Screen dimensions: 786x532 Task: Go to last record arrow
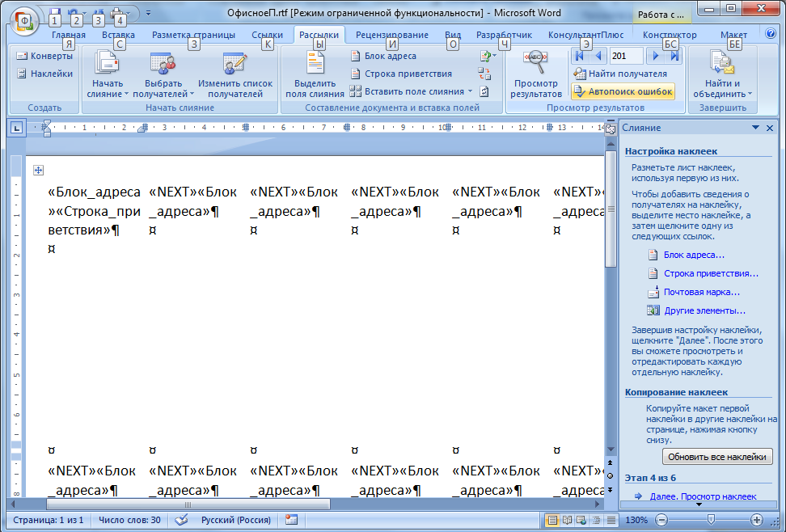coord(674,56)
